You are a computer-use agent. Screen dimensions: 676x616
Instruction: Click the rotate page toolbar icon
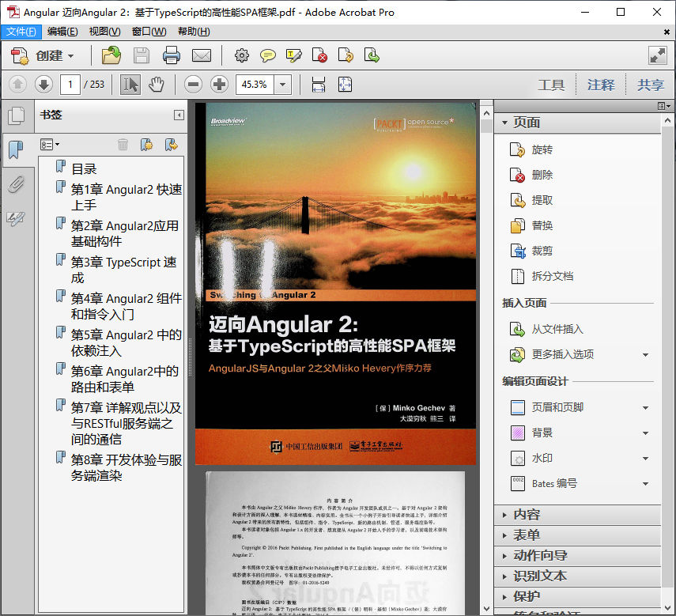pyautogui.click(x=346, y=55)
